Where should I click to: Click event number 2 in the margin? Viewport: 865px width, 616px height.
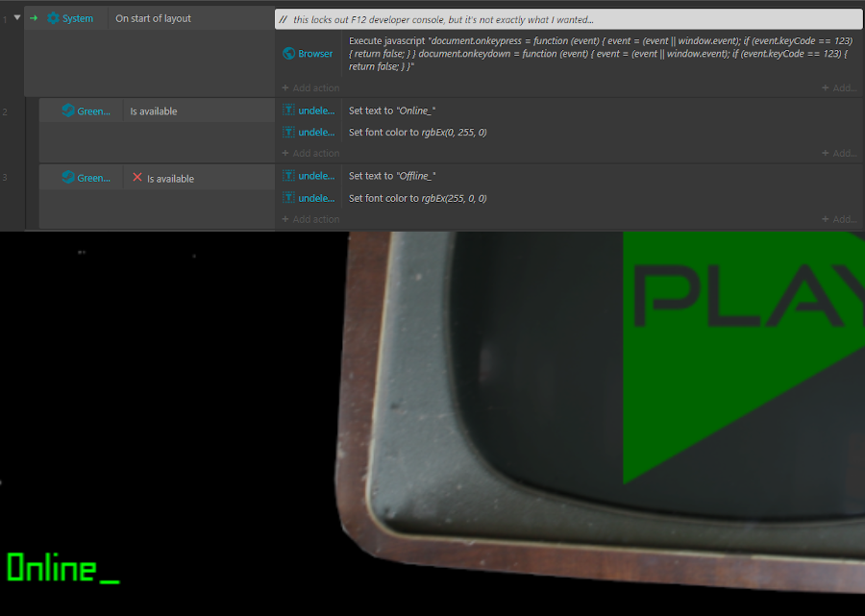(5, 111)
